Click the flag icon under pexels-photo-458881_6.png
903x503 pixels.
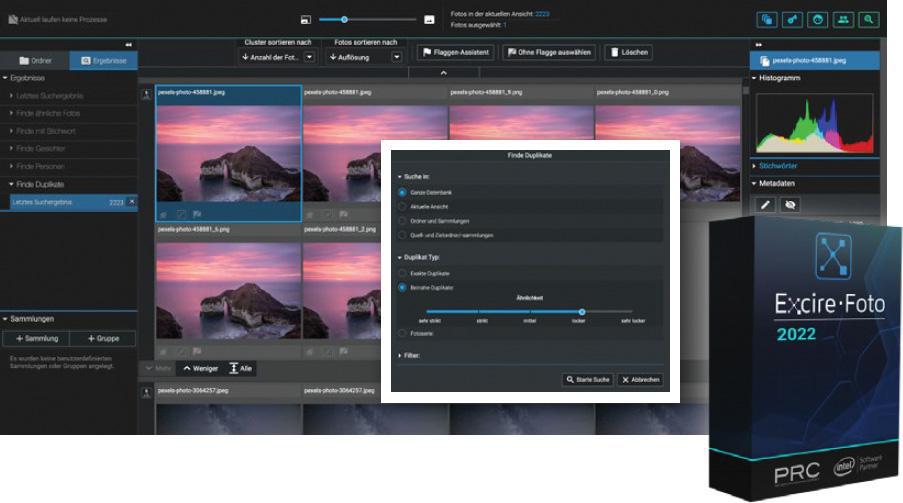pos(197,351)
